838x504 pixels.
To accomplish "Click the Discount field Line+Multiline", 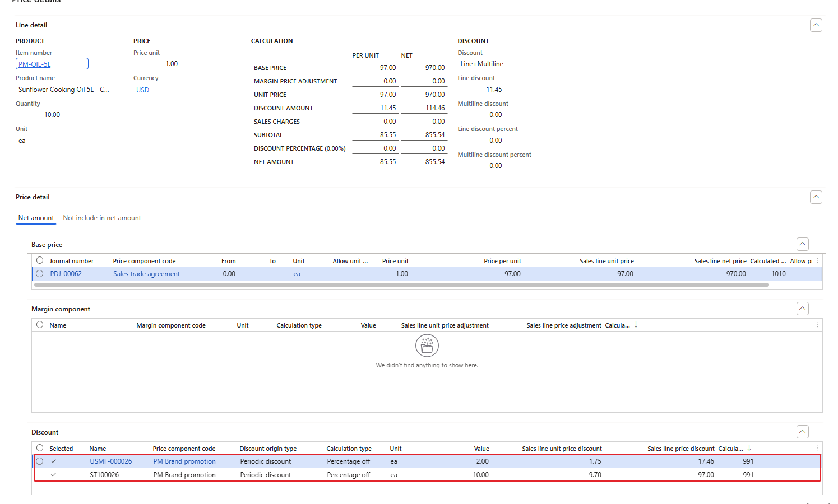I will [x=494, y=64].
